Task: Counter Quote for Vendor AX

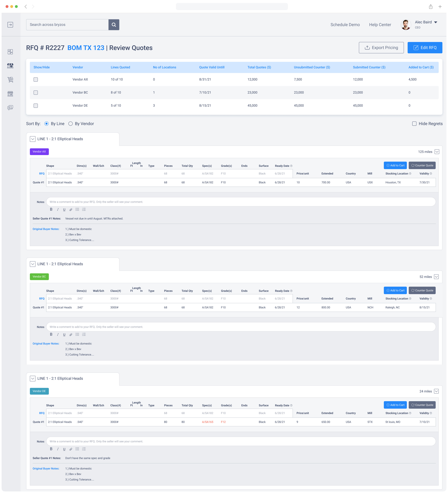Action: (422, 165)
